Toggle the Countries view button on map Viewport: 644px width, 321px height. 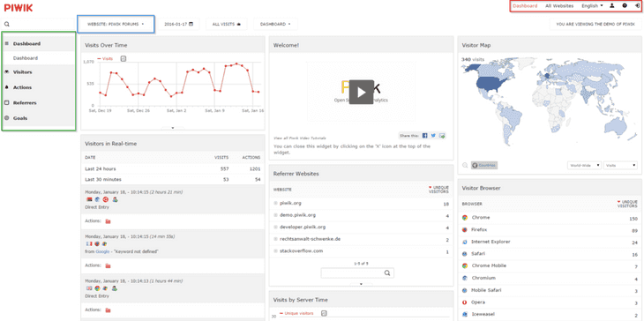(484, 165)
